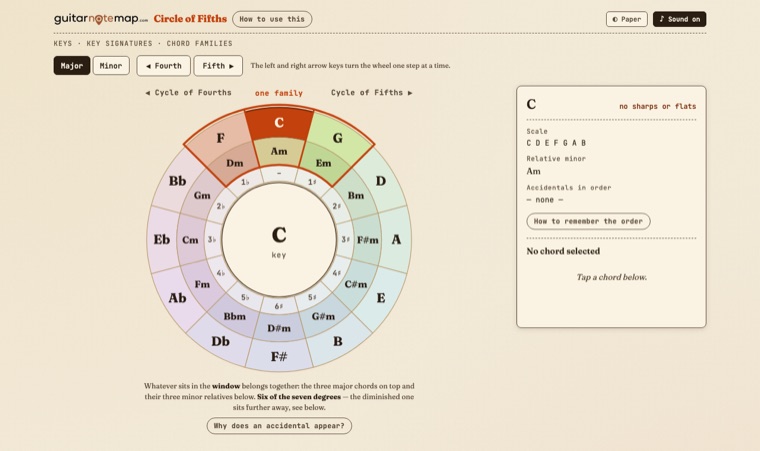Image resolution: width=760 pixels, height=451 pixels.
Task: Toggle the Sound on button
Action: pos(679,19)
